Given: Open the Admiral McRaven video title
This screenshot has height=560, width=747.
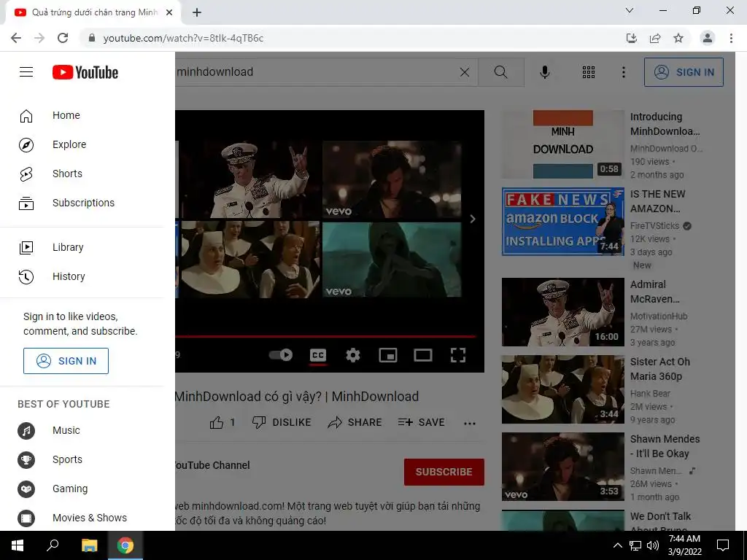Looking at the screenshot, I should coord(654,292).
